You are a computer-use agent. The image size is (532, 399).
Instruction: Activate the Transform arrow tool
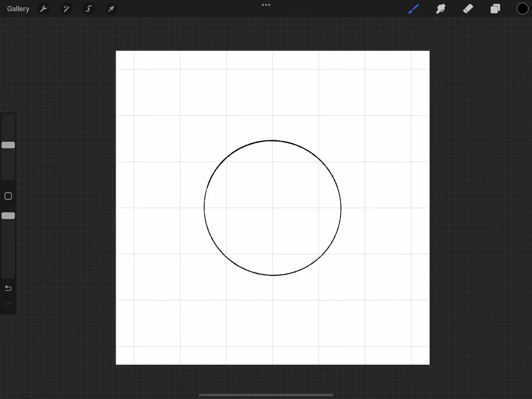(x=111, y=9)
